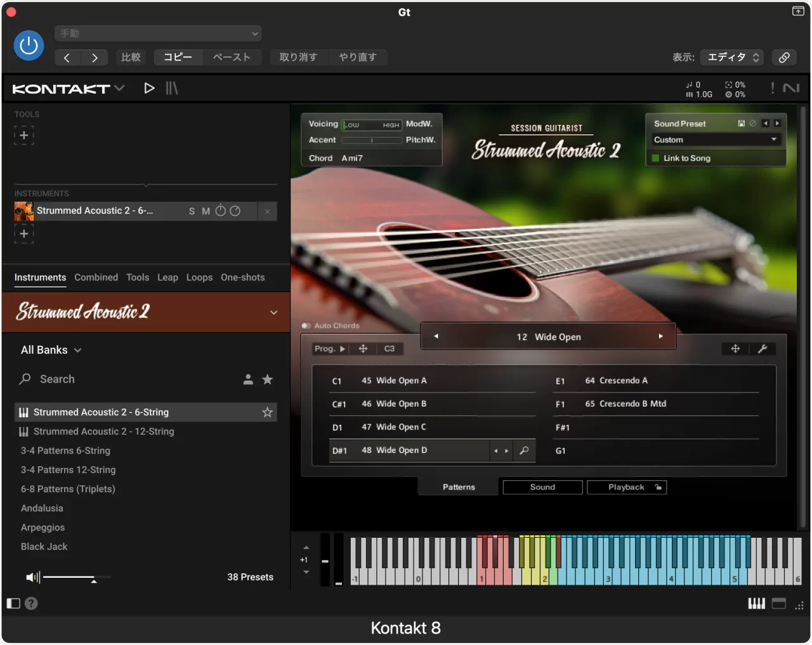This screenshot has height=645, width=812.
Task: Click the wrench settings icon
Action: point(763,349)
